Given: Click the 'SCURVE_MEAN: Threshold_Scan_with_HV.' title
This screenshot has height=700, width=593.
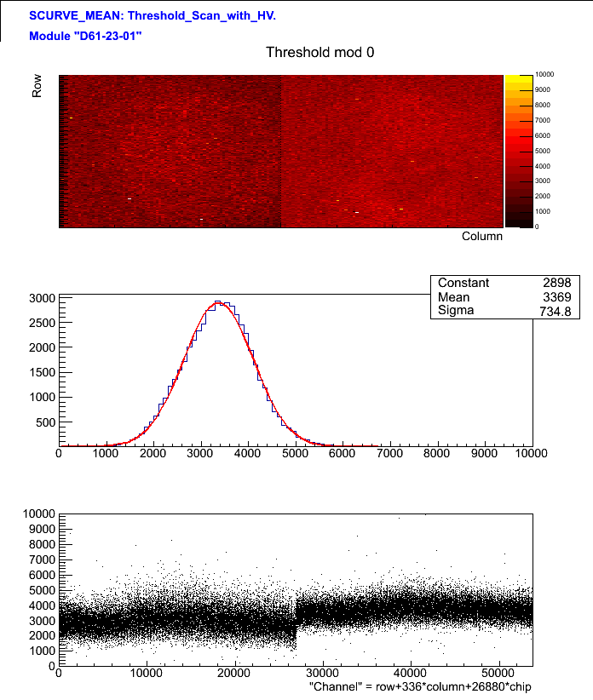Looking at the screenshot, I should click(153, 15).
